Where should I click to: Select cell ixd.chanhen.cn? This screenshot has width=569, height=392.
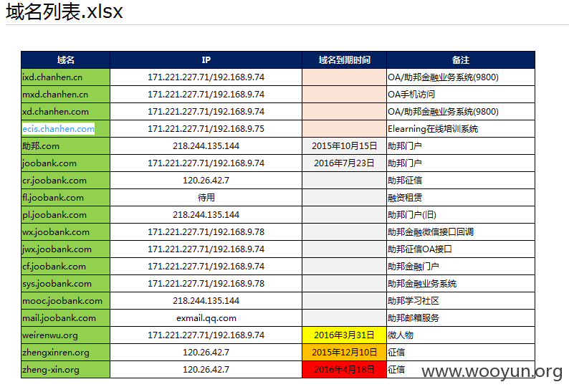[x=66, y=77]
